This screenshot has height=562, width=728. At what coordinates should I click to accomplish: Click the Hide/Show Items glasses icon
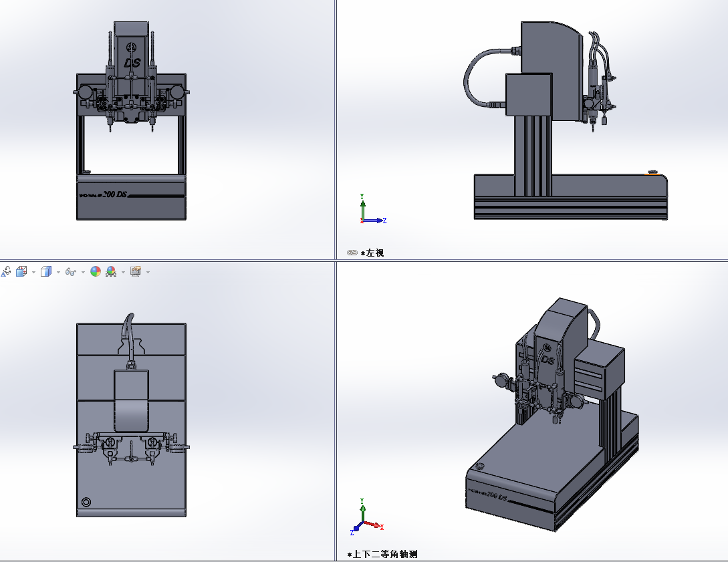70,272
